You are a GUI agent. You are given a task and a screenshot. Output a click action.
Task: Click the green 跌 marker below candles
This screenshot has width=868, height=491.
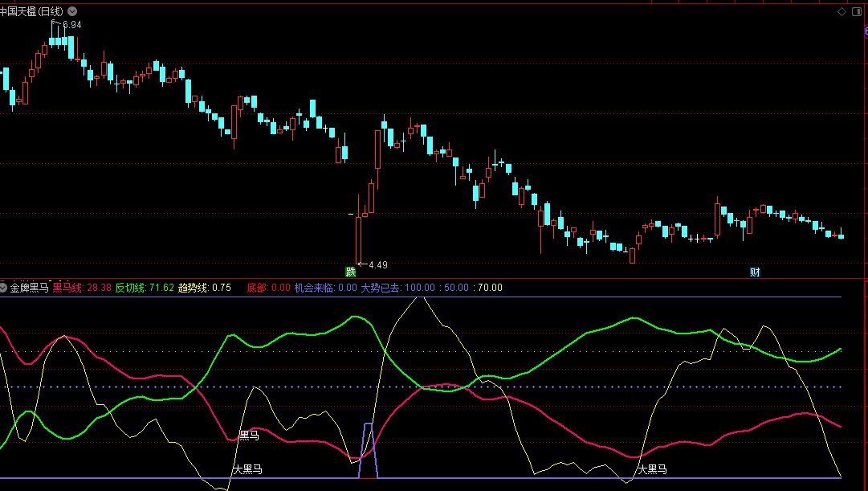pyautogui.click(x=350, y=272)
